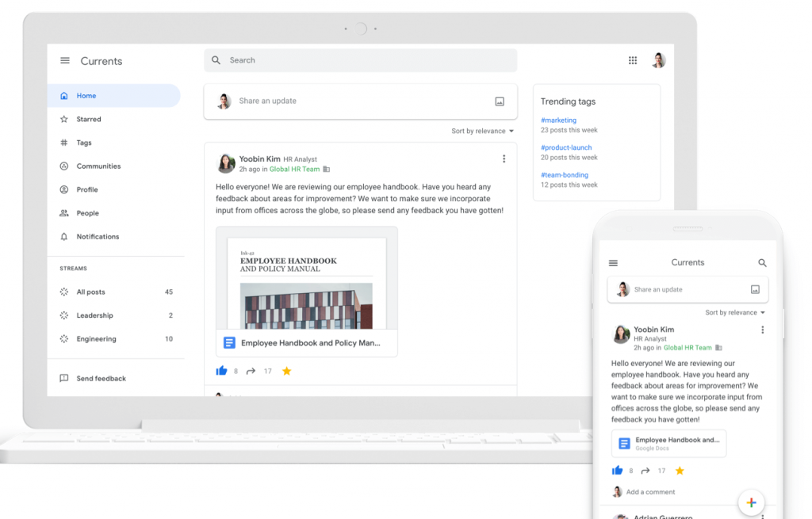812x519 pixels.
Task: Select Home in the sidebar
Action: click(114, 96)
